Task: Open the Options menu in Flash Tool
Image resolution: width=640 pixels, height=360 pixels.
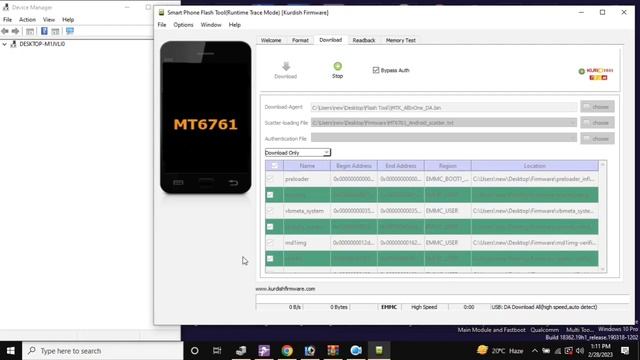Action: [x=183, y=25]
